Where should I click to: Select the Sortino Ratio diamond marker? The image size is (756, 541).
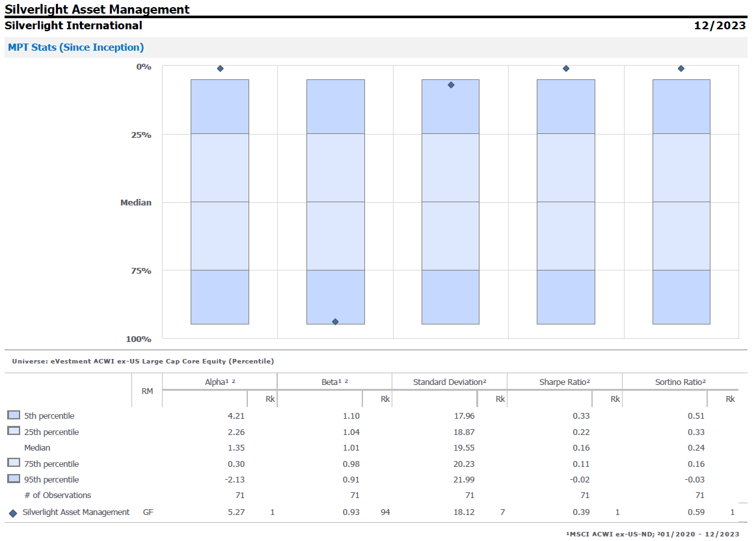click(x=681, y=68)
